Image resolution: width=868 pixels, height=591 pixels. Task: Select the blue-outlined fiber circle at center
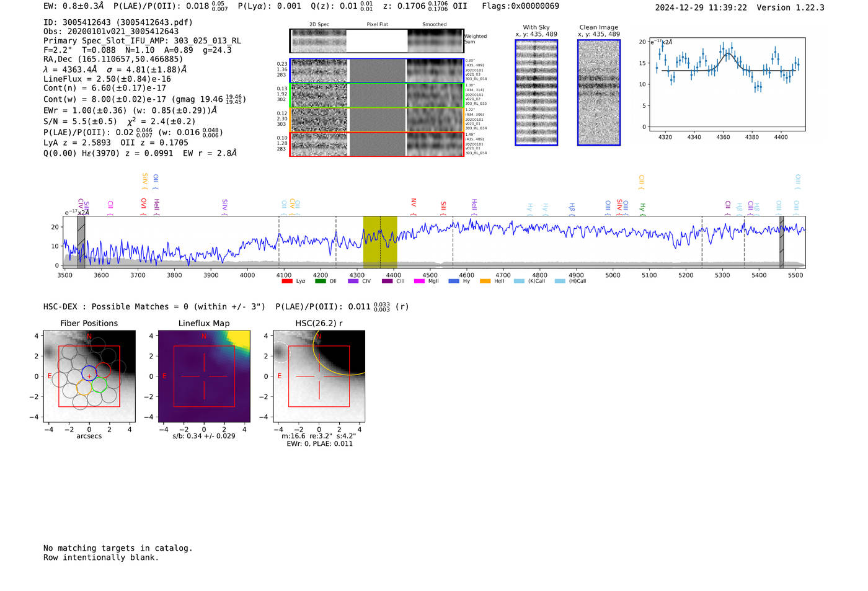89,373
